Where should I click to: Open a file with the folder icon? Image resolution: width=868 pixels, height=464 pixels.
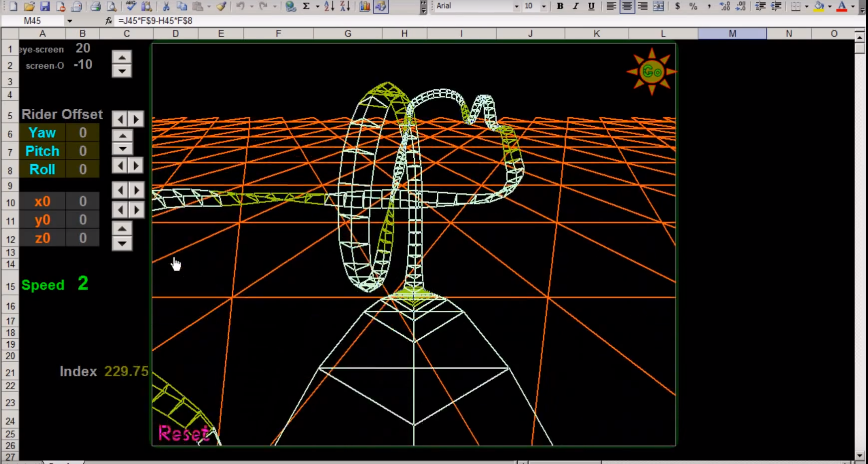pos(29,6)
